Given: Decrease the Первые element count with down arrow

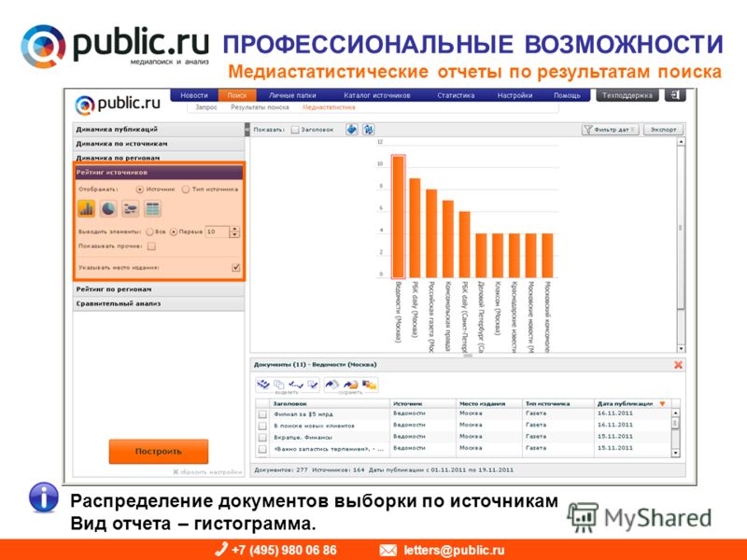Looking at the screenshot, I should (234, 235).
